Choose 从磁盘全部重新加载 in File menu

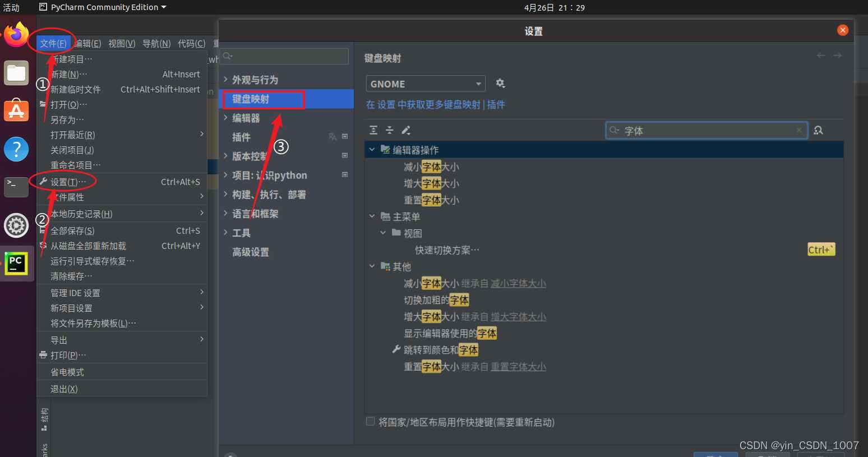pyautogui.click(x=122, y=246)
